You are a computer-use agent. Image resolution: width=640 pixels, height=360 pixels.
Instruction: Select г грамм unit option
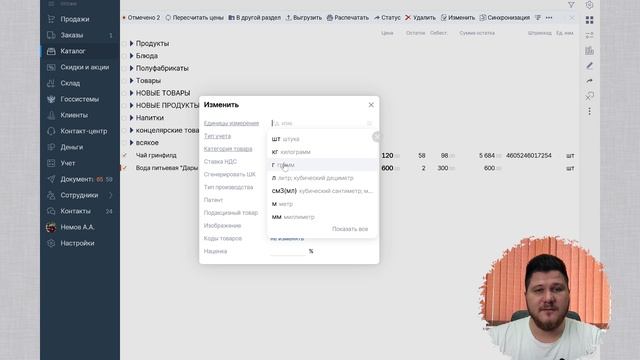[x=322, y=165]
